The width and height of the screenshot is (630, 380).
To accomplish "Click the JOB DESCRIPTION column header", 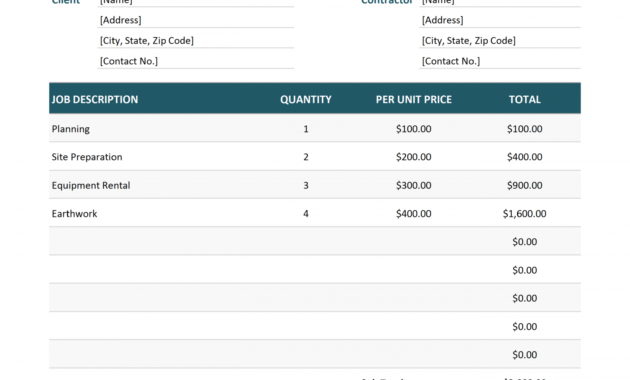I will point(95,99).
